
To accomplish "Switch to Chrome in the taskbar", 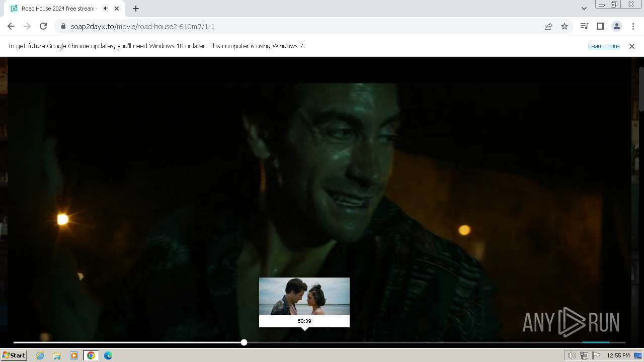I will pos(91,355).
